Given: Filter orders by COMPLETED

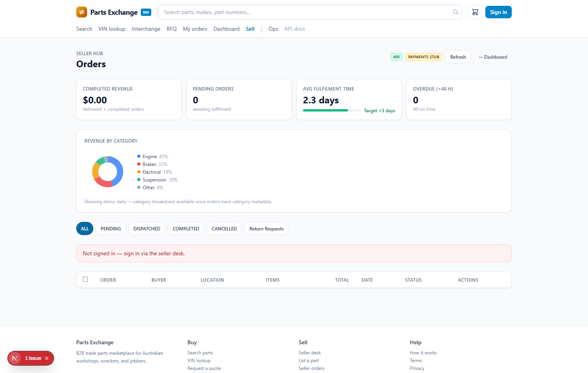Looking at the screenshot, I should point(186,229).
